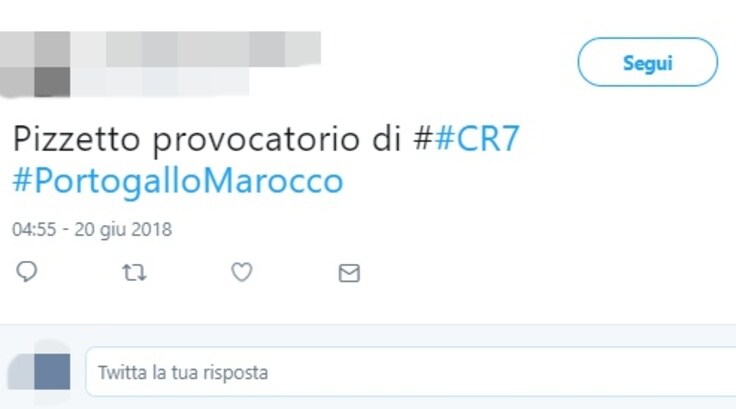Select your avatar beside reply box
Viewport: 736px width, 409px height.
pos(40,371)
